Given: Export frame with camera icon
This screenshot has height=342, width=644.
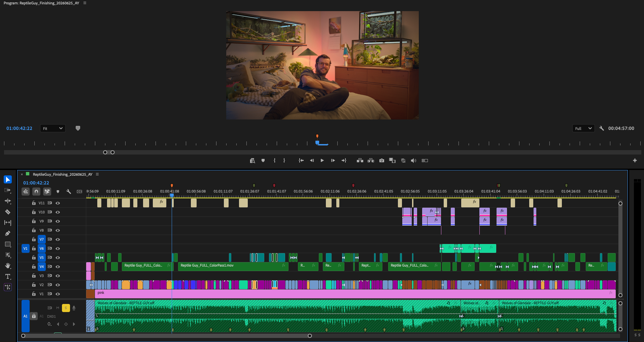Looking at the screenshot, I should [x=381, y=161].
